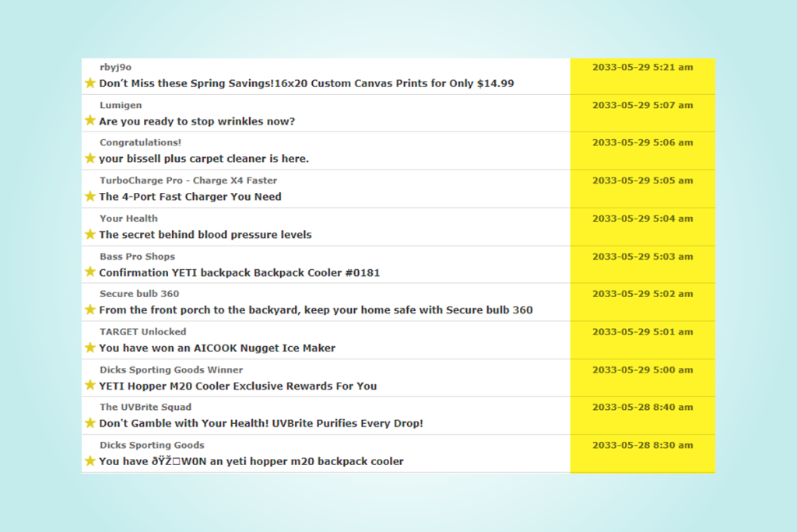Open Confirmation YETI backpack Cooler #0181 message
This screenshot has width=797, height=532.
240,273
